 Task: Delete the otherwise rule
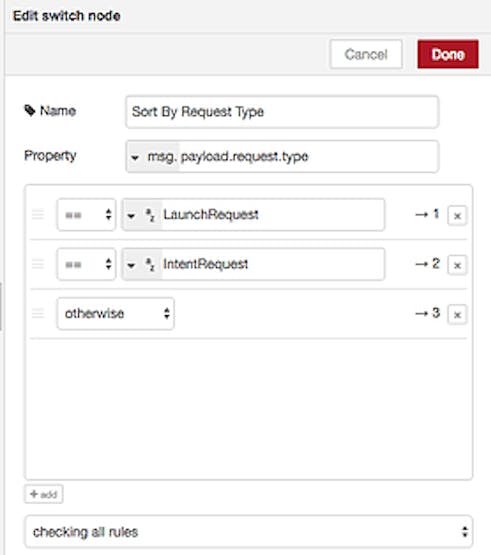pyautogui.click(x=457, y=314)
